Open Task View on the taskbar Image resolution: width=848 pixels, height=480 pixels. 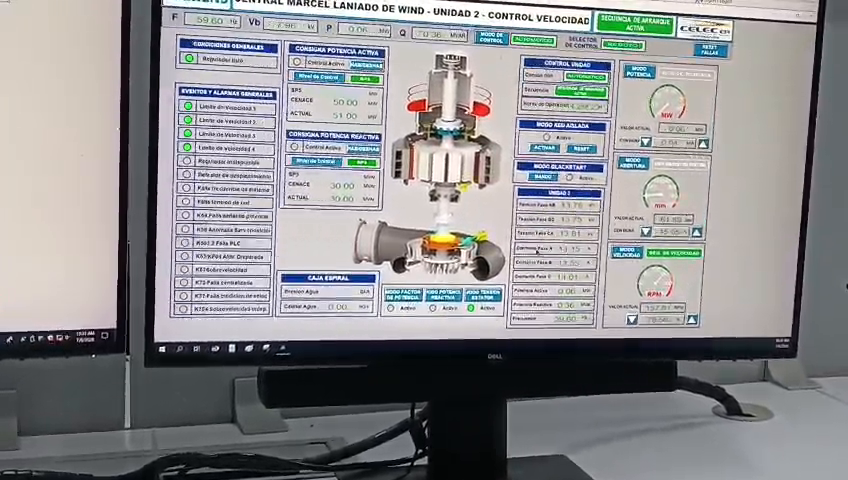[x=197, y=349]
